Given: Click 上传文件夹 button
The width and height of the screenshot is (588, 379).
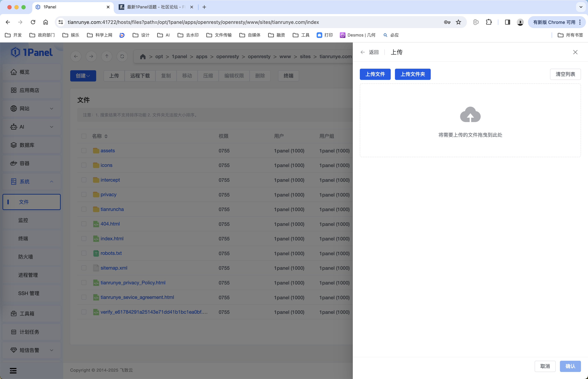Looking at the screenshot, I should pyautogui.click(x=413, y=74).
